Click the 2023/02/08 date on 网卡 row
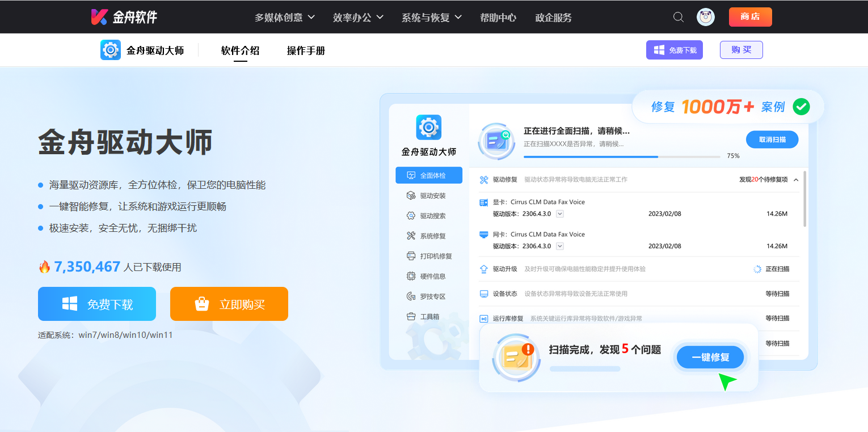Image resolution: width=868 pixels, height=432 pixels. 665,246
